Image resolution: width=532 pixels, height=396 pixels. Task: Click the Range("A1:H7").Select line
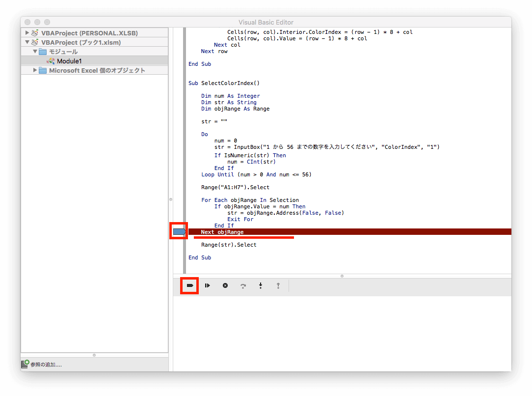[x=235, y=188]
